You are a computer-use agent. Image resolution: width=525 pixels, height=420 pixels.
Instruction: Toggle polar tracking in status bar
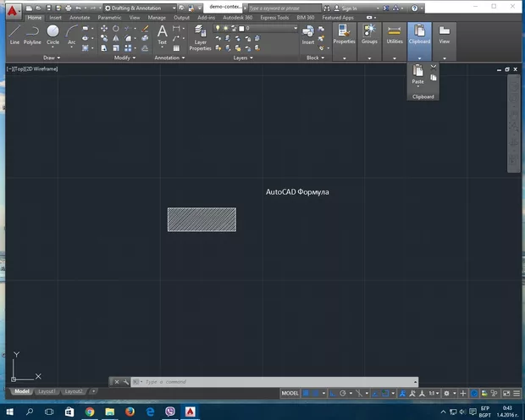(x=343, y=394)
